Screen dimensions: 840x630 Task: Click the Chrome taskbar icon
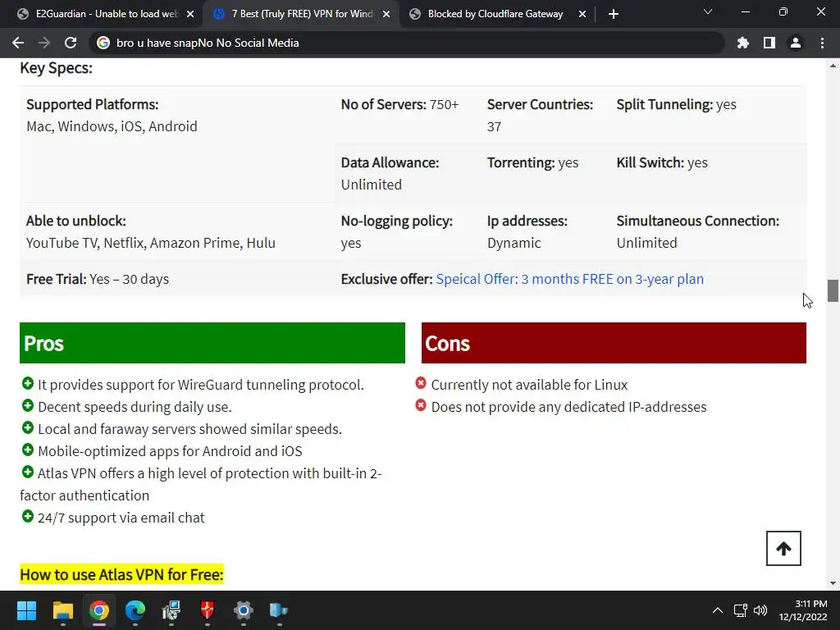pyautogui.click(x=99, y=610)
